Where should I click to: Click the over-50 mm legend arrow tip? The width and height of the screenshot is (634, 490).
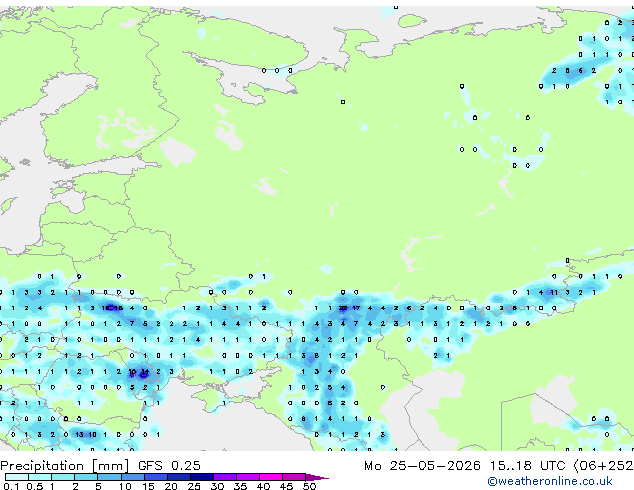coord(318,477)
